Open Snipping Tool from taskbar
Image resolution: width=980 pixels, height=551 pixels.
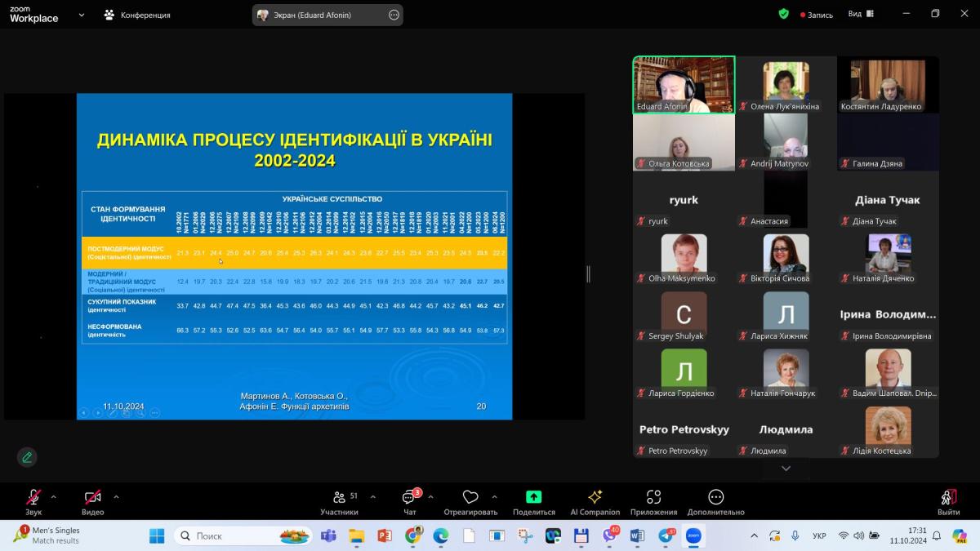click(x=525, y=535)
